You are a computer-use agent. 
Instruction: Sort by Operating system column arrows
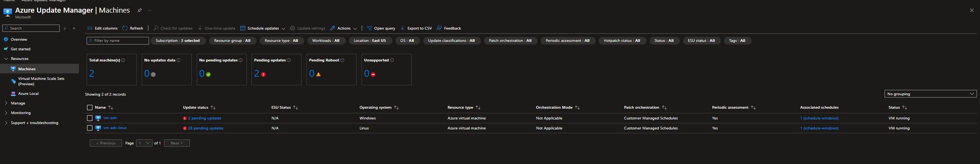coord(396,108)
